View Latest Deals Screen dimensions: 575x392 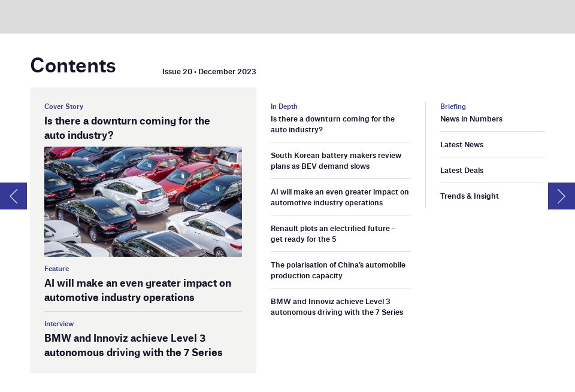462,170
